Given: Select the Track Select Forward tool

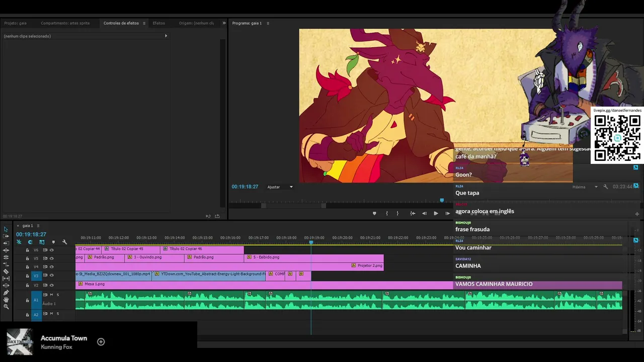Looking at the screenshot, I should (6, 236).
